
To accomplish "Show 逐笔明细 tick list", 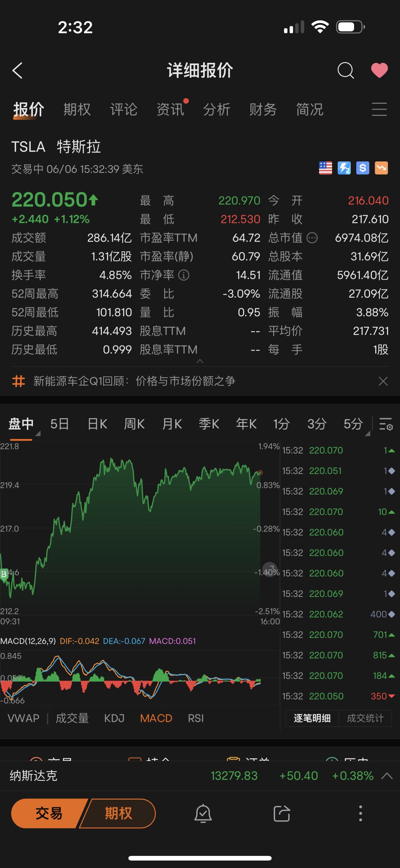I will (x=312, y=718).
